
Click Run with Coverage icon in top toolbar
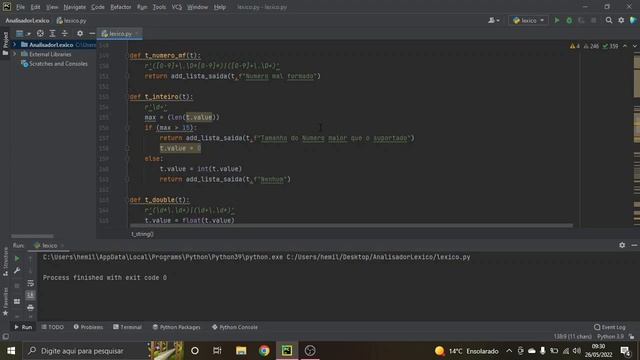tap(581, 20)
